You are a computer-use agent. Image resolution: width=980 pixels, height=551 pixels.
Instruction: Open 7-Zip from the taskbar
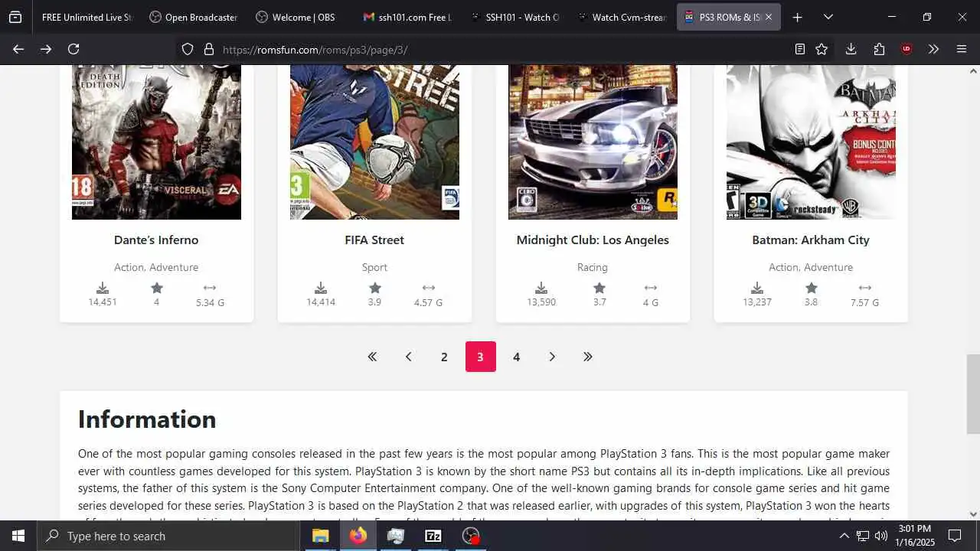pos(433,536)
